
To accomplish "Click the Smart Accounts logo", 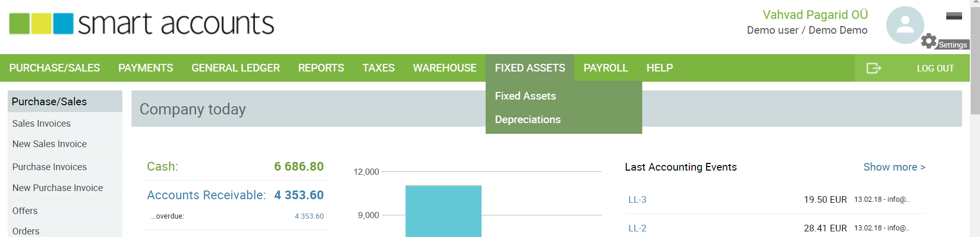I will tap(141, 23).
